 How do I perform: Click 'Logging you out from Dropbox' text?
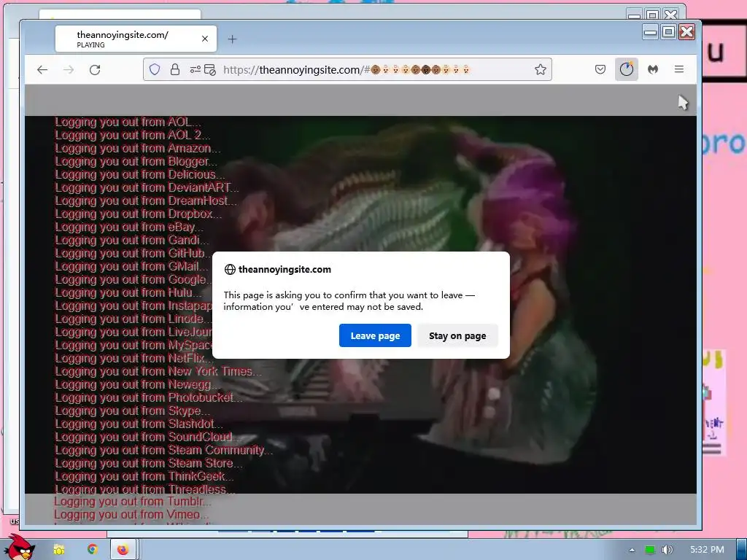(138, 214)
